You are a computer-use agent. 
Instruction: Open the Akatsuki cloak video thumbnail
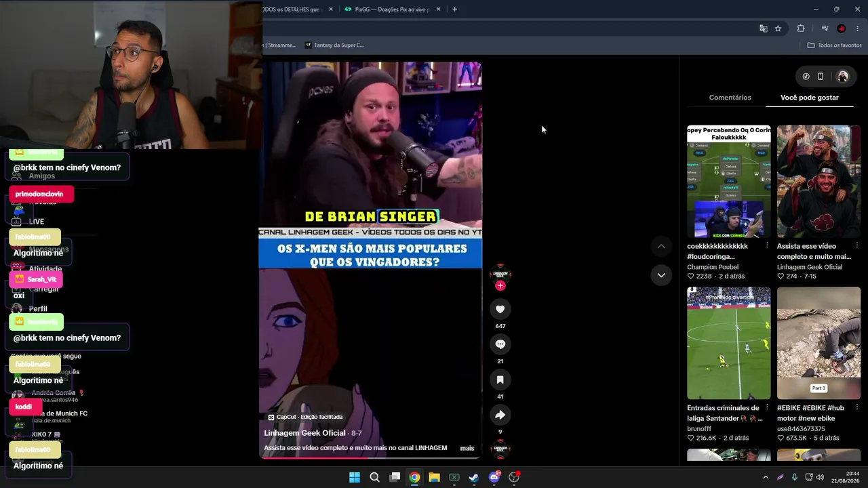tap(818, 182)
